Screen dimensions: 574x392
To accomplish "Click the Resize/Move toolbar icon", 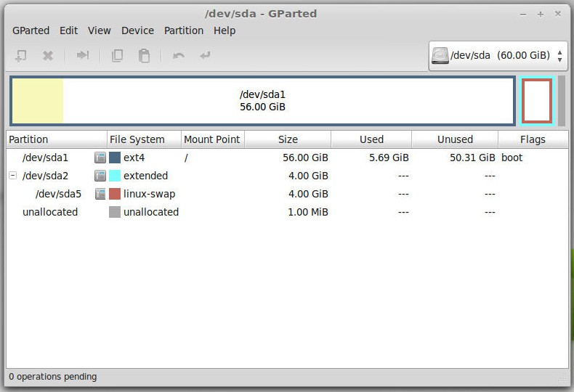I will (83, 55).
